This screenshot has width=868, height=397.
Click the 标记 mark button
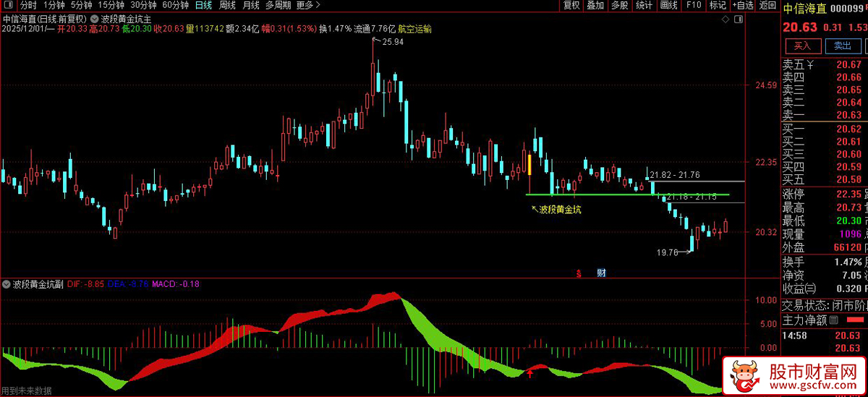(x=718, y=5)
